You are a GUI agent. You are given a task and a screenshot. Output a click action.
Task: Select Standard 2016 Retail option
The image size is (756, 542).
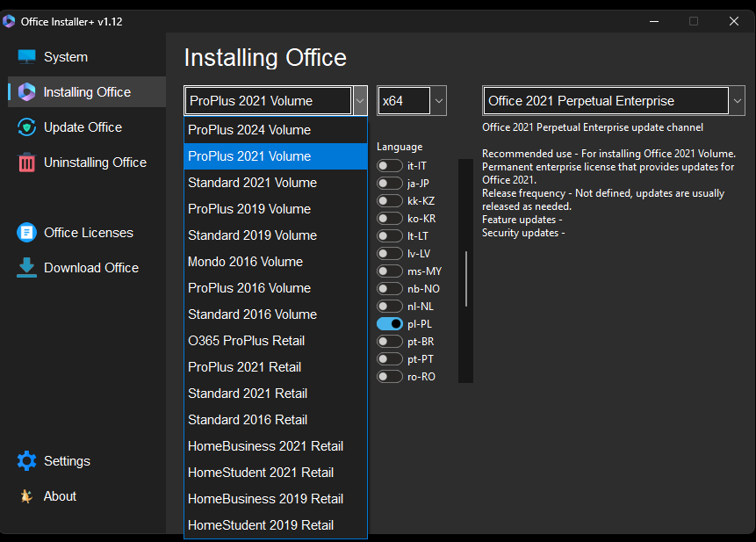point(276,420)
